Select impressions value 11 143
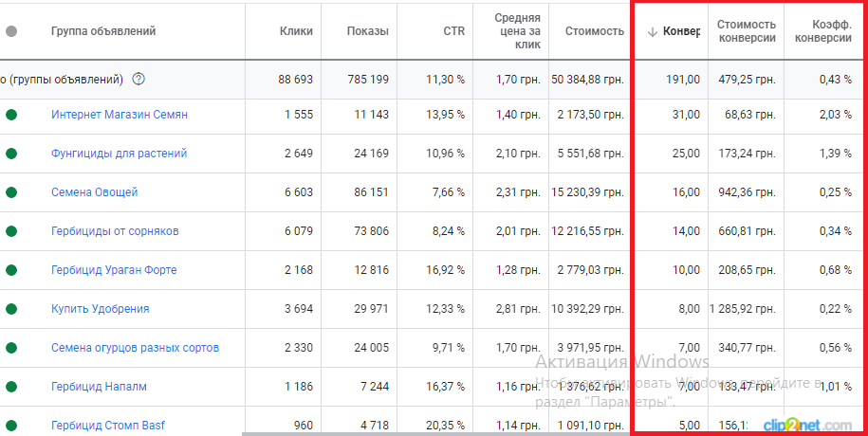Viewport: 868px width, 436px height. tap(372, 115)
